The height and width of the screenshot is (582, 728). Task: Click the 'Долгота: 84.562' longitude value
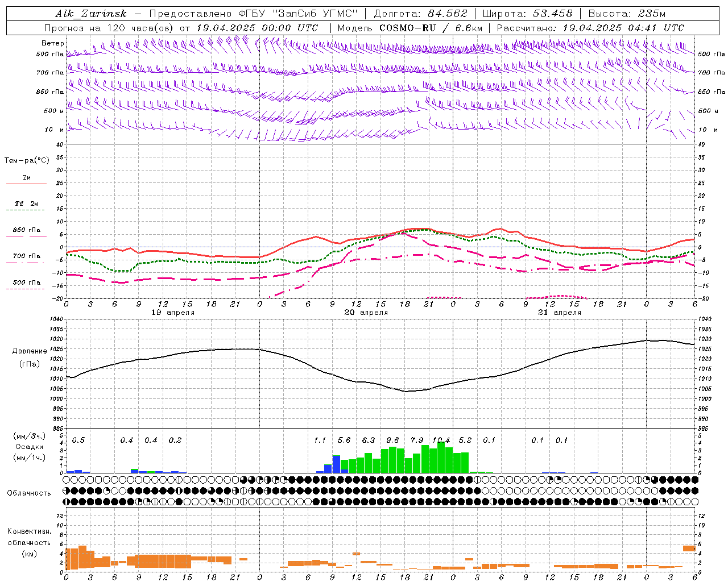point(420,14)
